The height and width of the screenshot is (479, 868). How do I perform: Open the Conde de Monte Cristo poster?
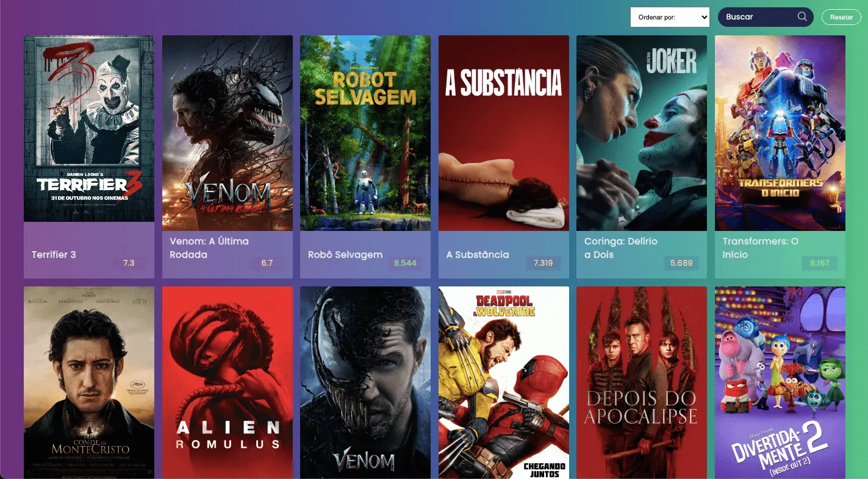point(89,383)
